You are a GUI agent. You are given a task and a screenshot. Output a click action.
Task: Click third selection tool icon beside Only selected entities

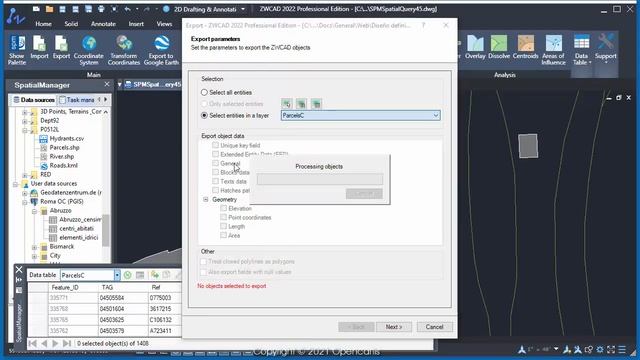[x=316, y=104]
